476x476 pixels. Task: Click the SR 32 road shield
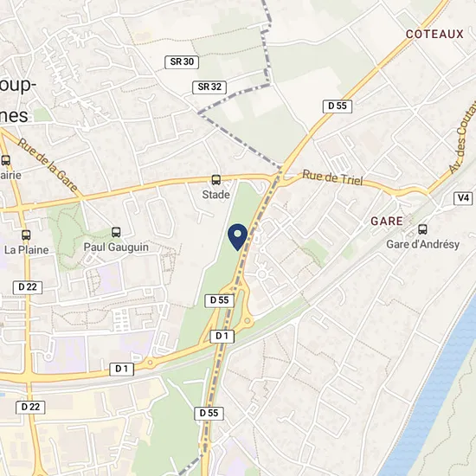209,87
